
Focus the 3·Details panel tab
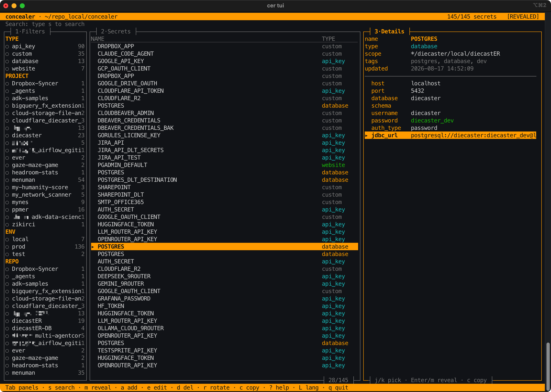click(389, 31)
